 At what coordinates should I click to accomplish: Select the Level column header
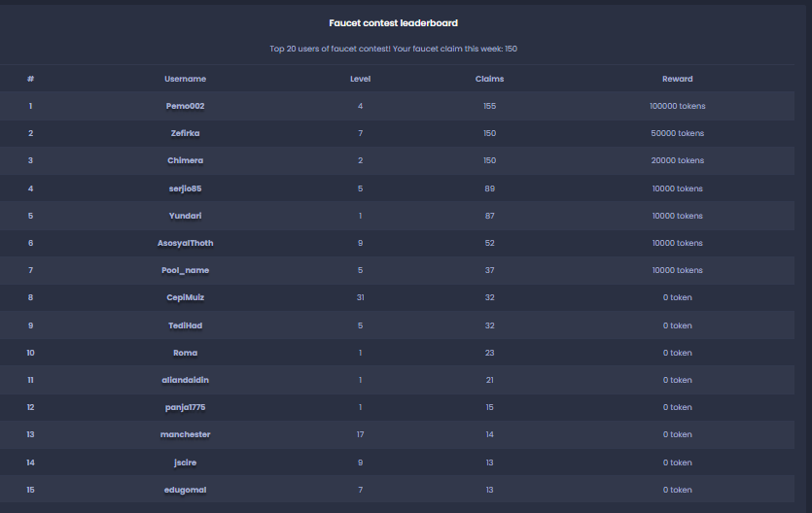[360, 79]
